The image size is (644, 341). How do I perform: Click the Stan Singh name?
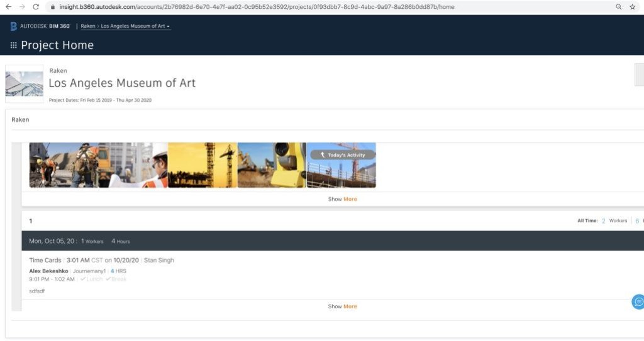pos(159,260)
